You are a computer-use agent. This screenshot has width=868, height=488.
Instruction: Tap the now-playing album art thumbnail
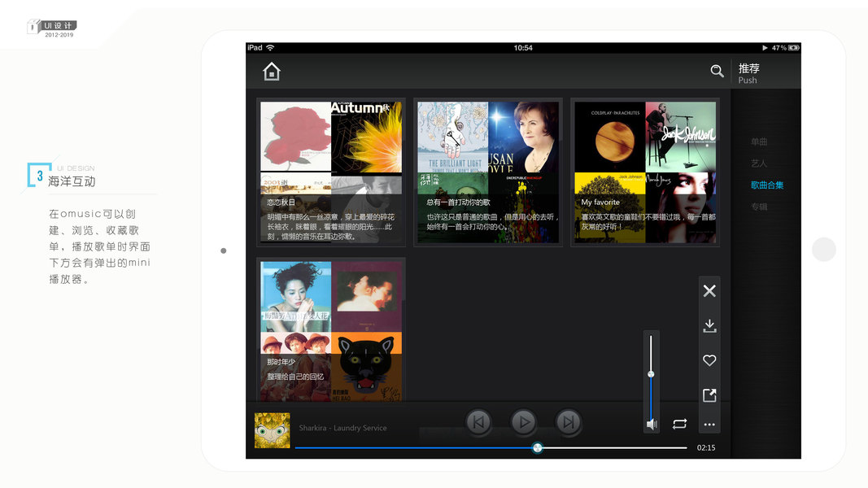point(272,430)
